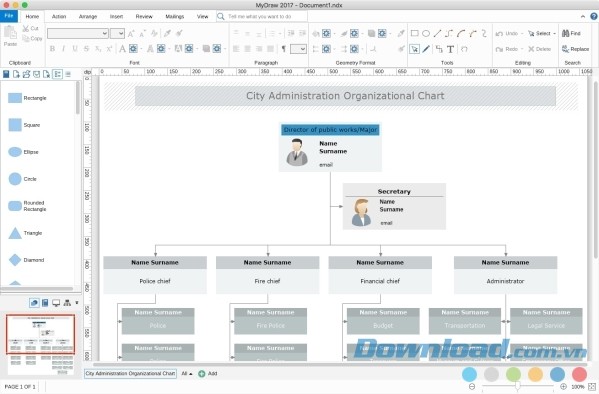The width and height of the screenshot is (599, 394).
Task: Open the paragraph direction combo box
Action: pyautogui.click(x=298, y=49)
